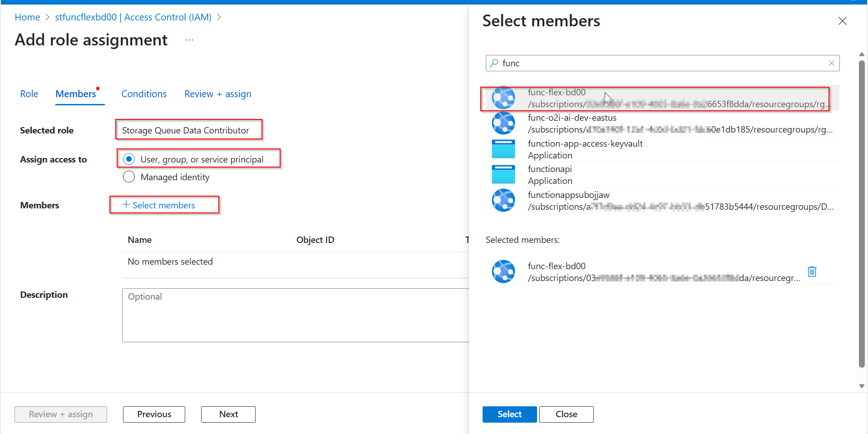868x434 pixels.
Task: Open the Review + assign tab
Action: click(x=218, y=94)
